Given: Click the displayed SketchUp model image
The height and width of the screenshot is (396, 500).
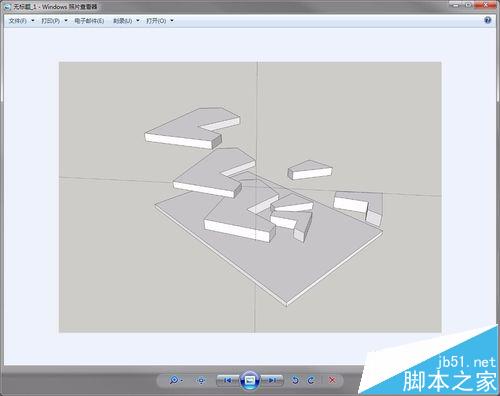Looking at the screenshot, I should point(250,197).
